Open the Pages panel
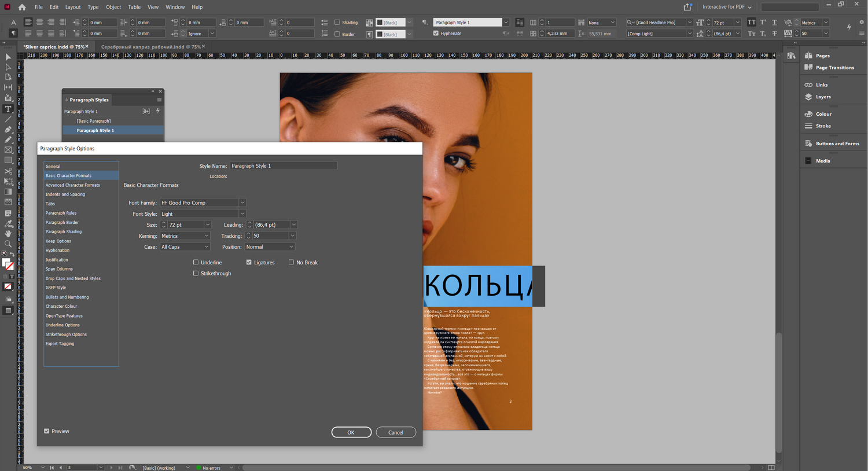 tap(822, 56)
